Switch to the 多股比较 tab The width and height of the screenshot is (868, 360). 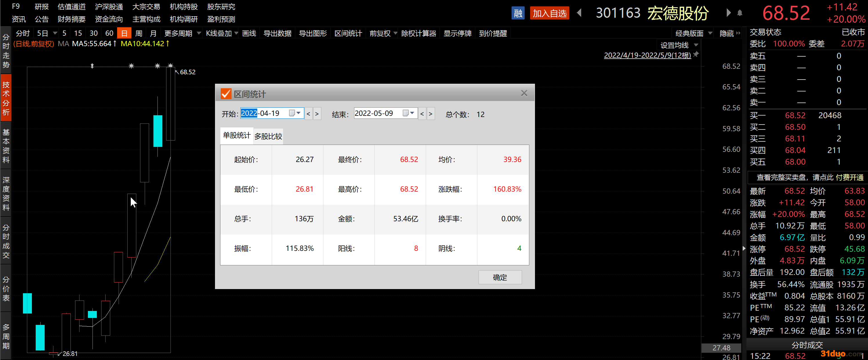(x=268, y=136)
